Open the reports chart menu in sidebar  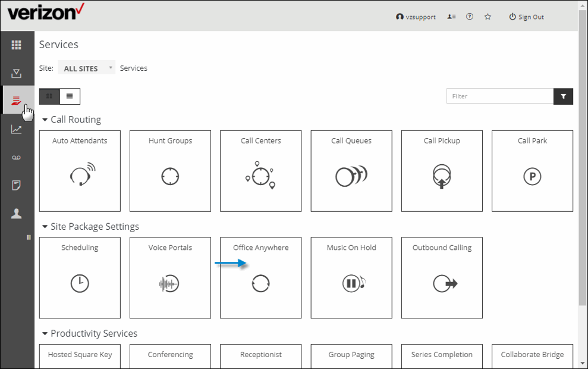coord(17,129)
